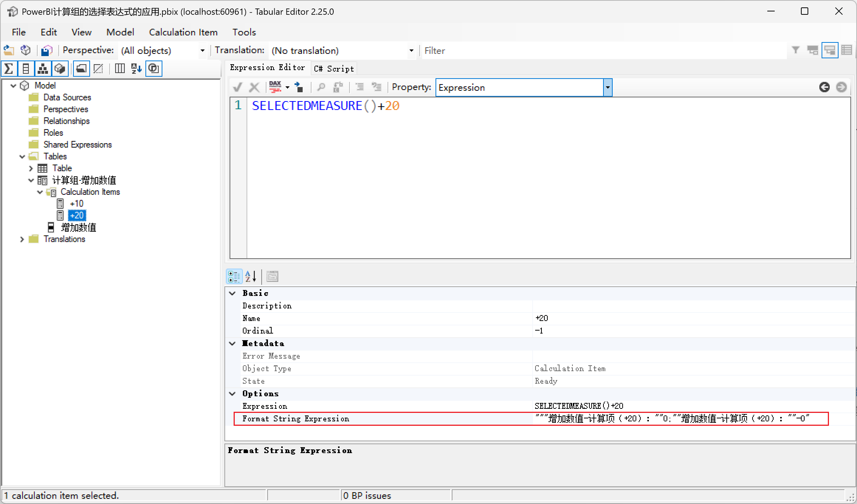Viewport: 857px width, 504px height.
Task: Open the View menu
Action: pos(81,32)
